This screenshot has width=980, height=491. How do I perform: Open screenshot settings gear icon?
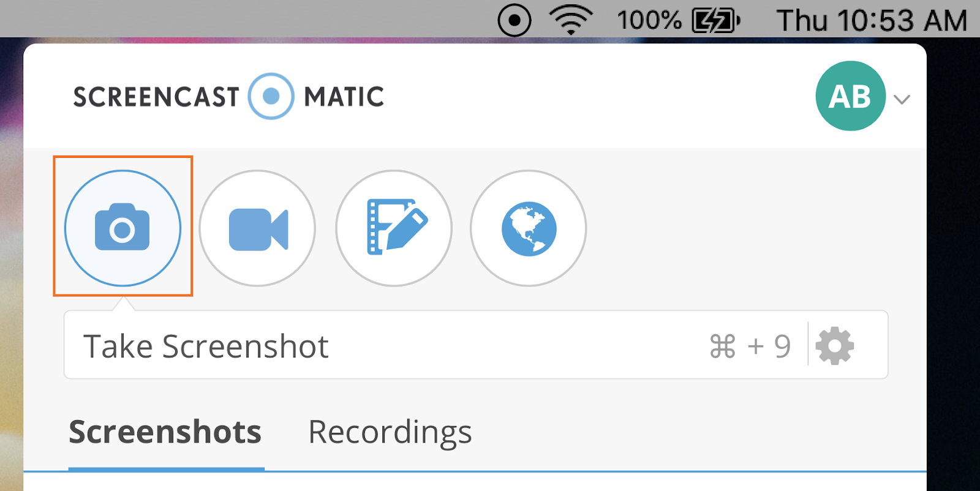pyautogui.click(x=835, y=346)
